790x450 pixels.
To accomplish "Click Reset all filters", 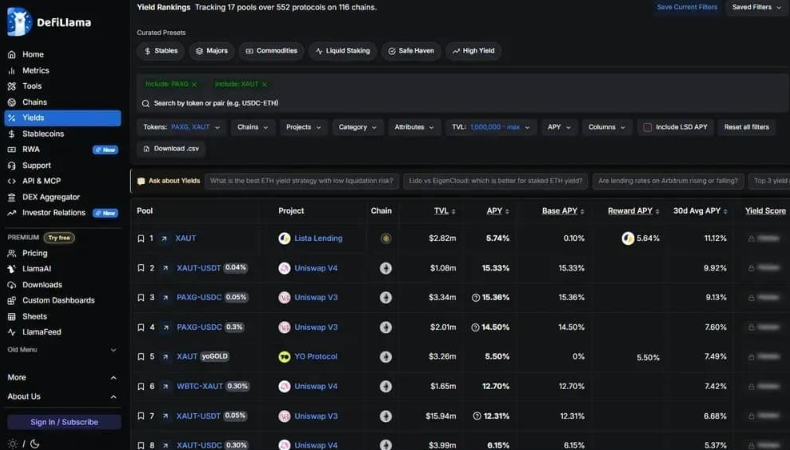I will coord(746,127).
